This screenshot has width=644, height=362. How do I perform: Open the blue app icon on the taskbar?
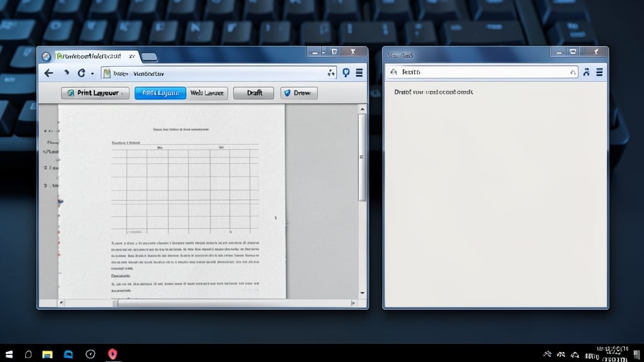pos(69,354)
